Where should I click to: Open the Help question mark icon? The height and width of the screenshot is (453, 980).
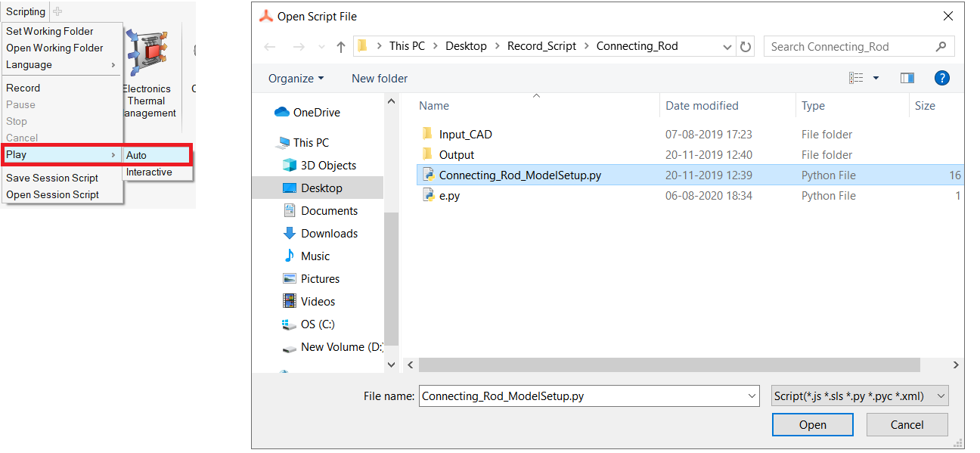pos(941,78)
